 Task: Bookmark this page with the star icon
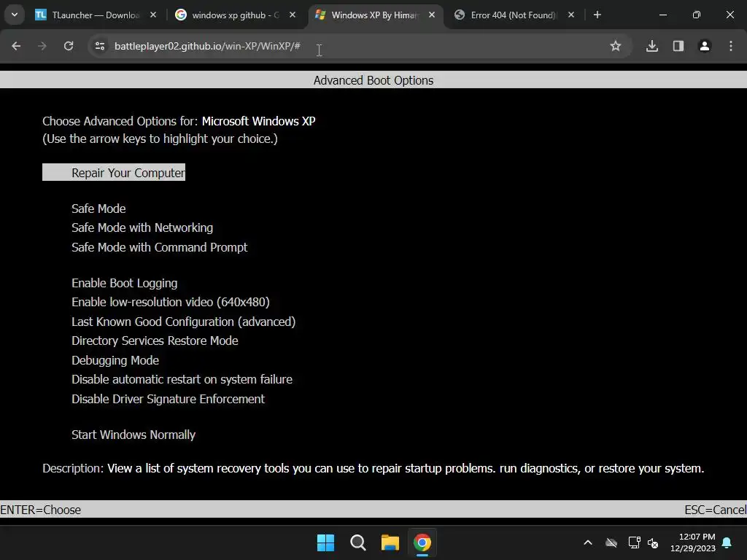(616, 46)
